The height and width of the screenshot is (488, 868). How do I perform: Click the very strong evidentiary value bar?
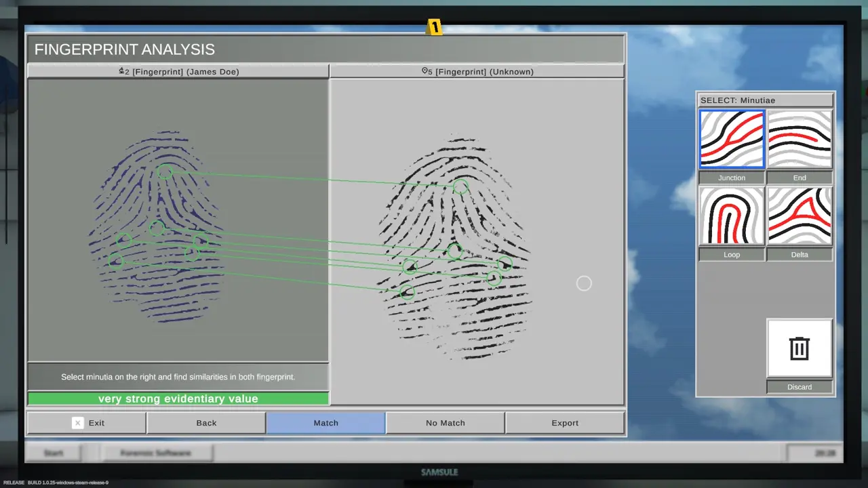178,399
